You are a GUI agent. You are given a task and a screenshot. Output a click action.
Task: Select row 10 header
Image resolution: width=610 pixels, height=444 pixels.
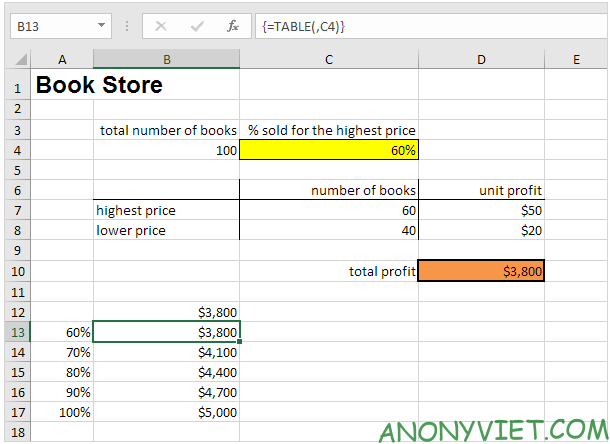pos(17,271)
